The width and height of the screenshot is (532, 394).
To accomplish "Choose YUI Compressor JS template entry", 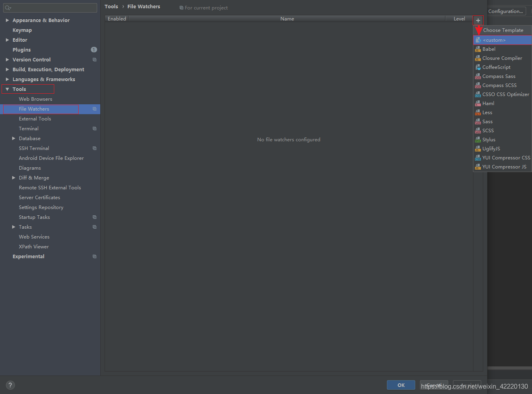I will point(503,167).
